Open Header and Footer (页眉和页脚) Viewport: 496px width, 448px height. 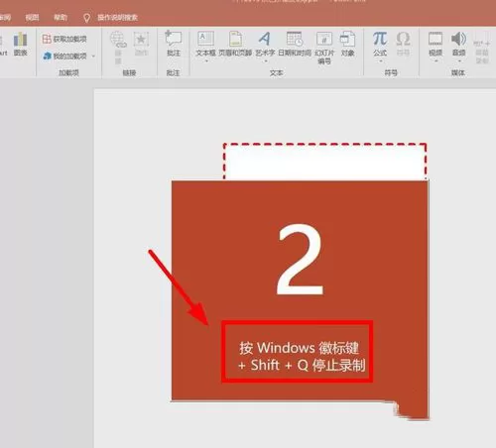pyautogui.click(x=235, y=44)
